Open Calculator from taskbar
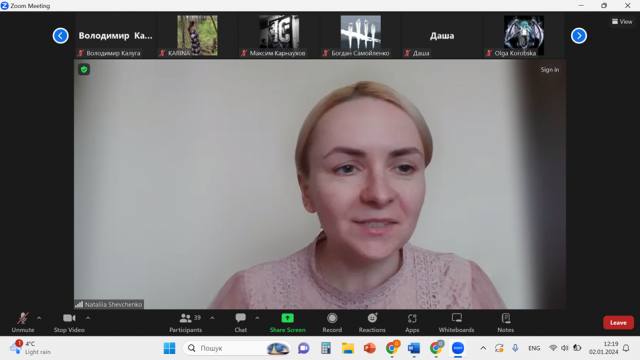Image resolution: width=640 pixels, height=360 pixels. (326, 348)
